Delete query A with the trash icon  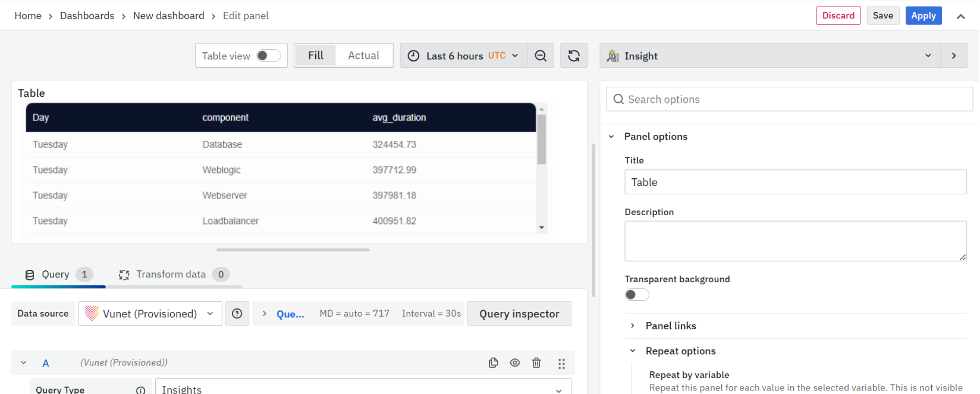[x=536, y=363]
